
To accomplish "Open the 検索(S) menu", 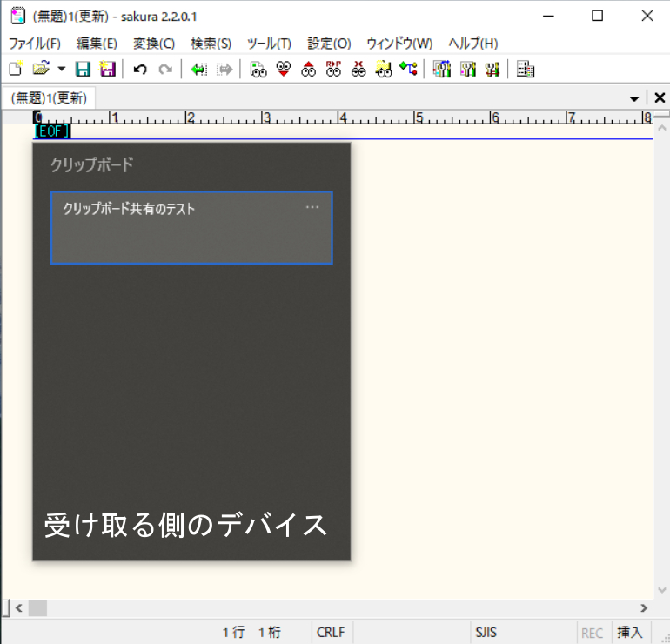I will [x=211, y=44].
